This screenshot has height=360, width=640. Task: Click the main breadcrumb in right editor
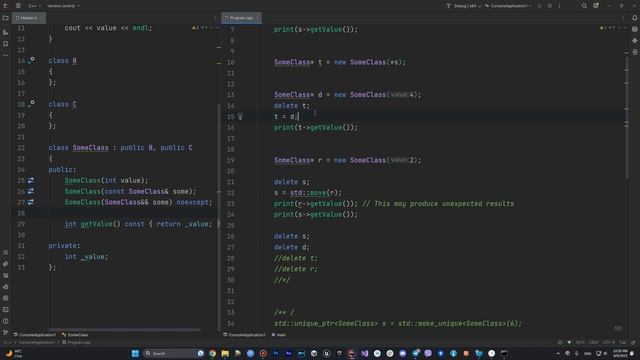pyautogui.click(x=279, y=335)
